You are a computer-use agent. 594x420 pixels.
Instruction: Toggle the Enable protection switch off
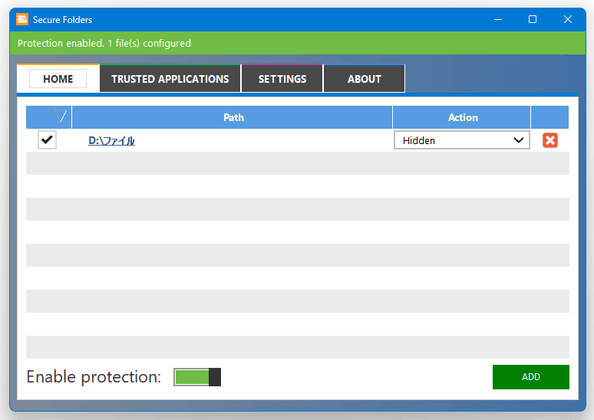(197, 377)
